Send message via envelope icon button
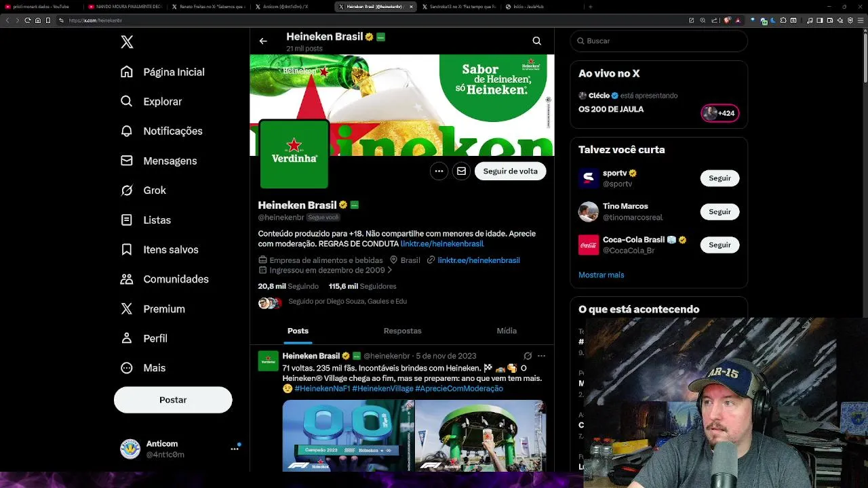Image resolution: width=868 pixels, height=488 pixels. click(461, 171)
